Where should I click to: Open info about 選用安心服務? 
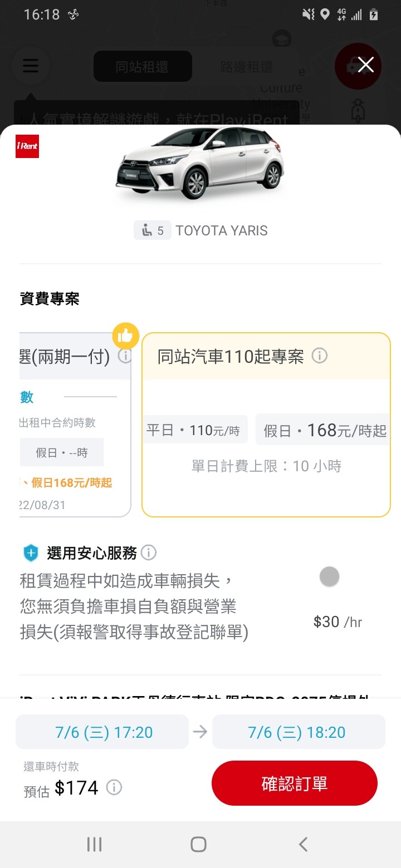(149, 553)
